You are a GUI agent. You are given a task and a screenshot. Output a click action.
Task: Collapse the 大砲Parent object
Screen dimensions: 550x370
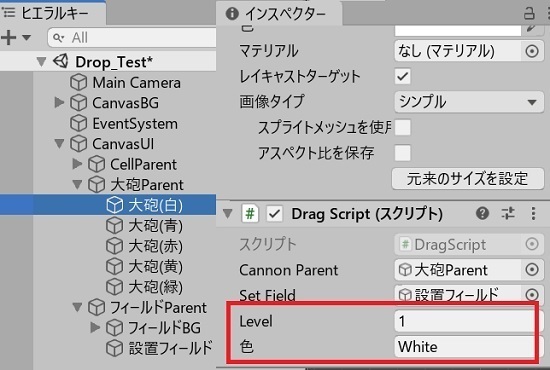point(77,184)
